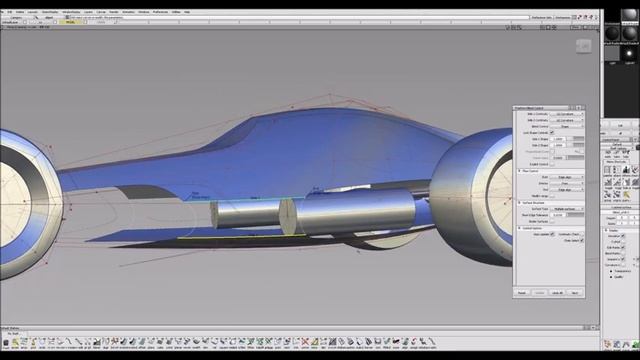Collapse the Flow Control section

click(x=519, y=171)
